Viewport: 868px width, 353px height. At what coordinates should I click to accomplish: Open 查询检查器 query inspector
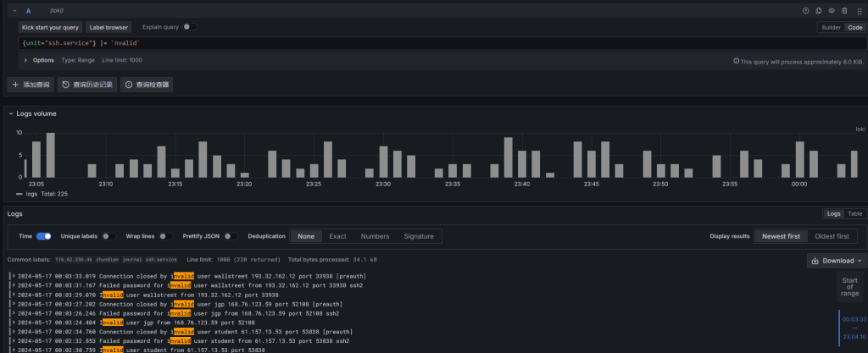[x=146, y=85]
